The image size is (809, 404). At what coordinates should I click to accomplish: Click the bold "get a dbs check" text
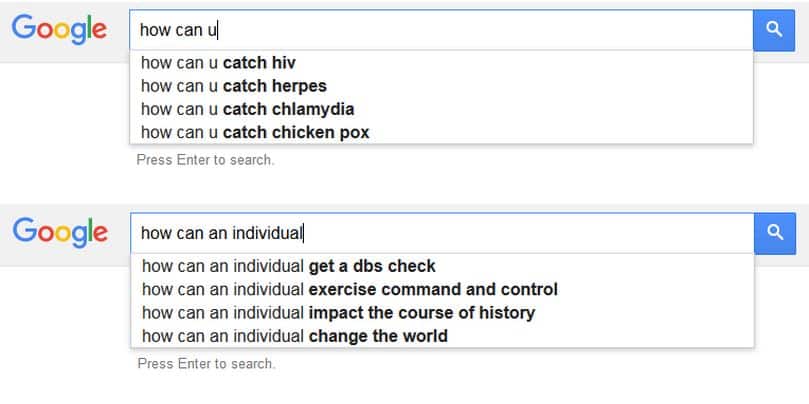click(372, 266)
